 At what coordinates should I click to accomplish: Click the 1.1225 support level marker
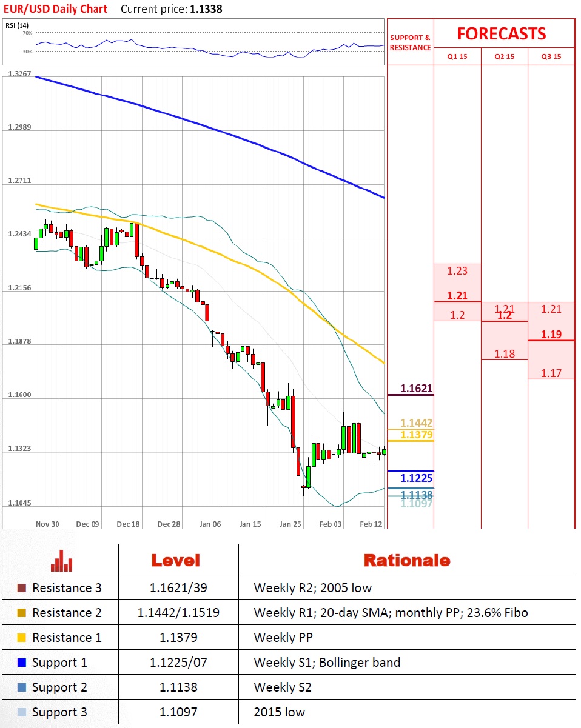tap(416, 478)
